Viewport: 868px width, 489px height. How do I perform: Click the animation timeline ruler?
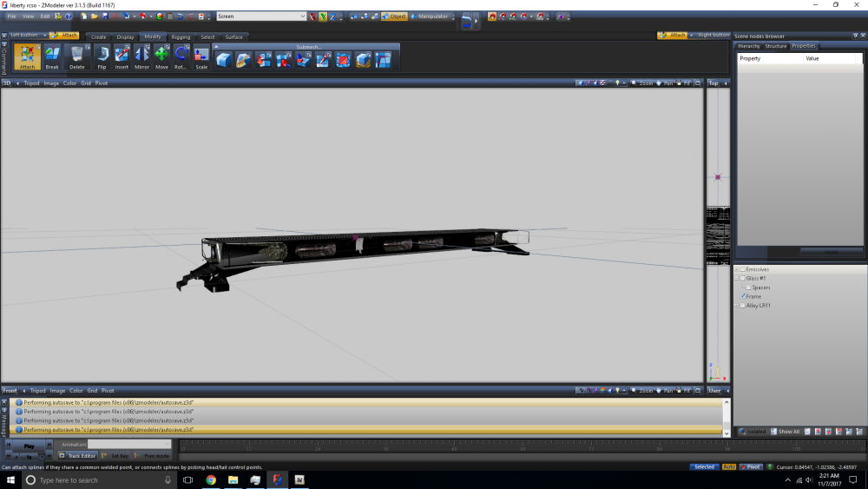(522, 446)
